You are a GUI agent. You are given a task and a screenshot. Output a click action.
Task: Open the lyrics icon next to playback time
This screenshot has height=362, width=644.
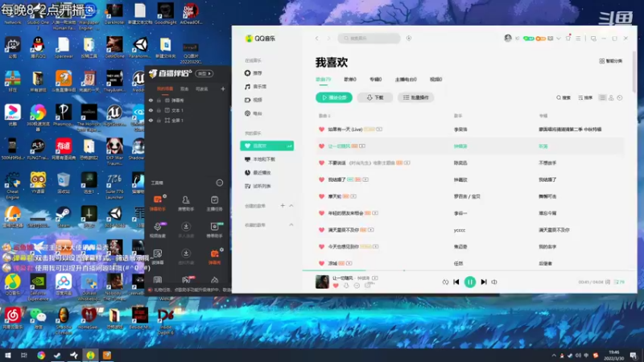click(608, 282)
